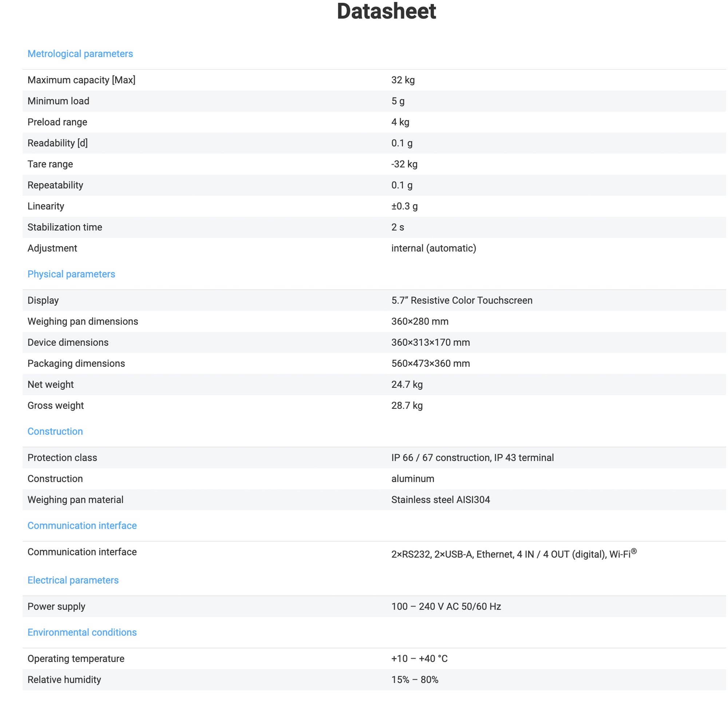Select the internal (automatic) adjustment value
This screenshot has height=728, width=728.
pyautogui.click(x=434, y=248)
